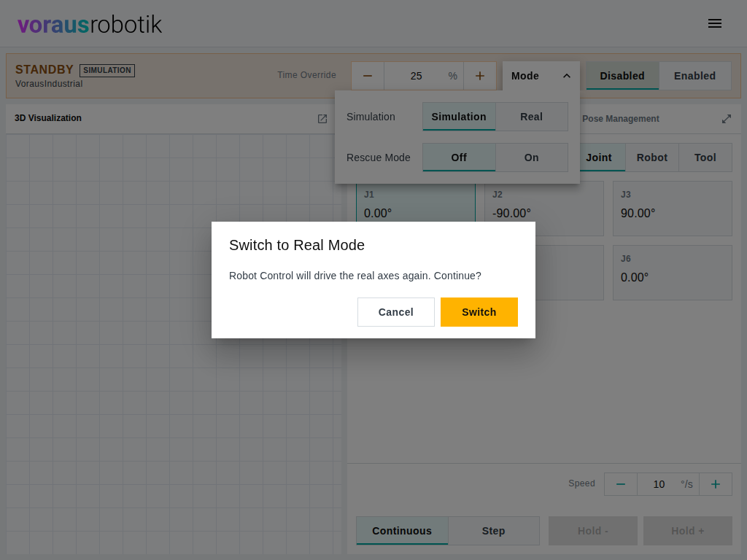Decrease the Time Override percentage
Screen dimensions: 747x560
[x=368, y=76]
